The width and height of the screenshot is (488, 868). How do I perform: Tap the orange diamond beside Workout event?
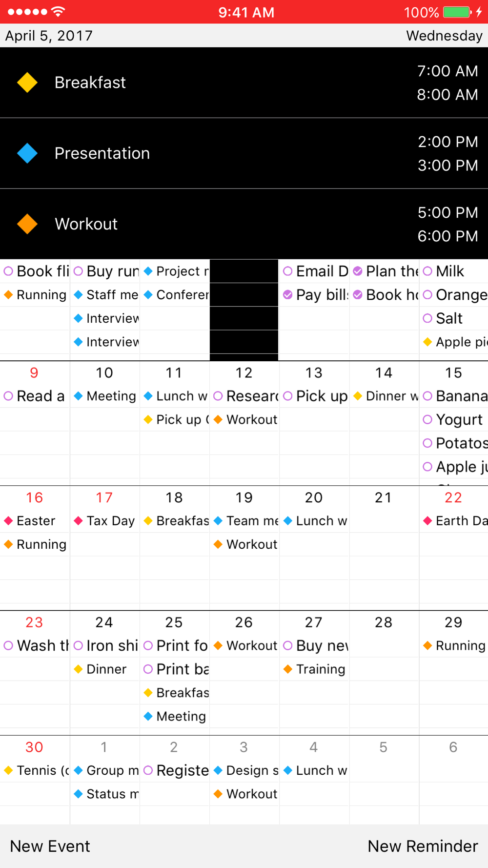[27, 224]
